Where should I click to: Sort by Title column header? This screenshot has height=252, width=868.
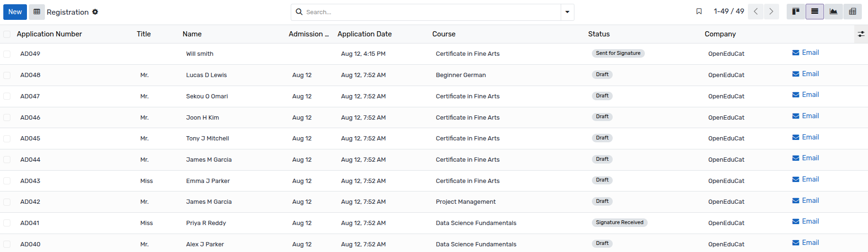tap(144, 34)
